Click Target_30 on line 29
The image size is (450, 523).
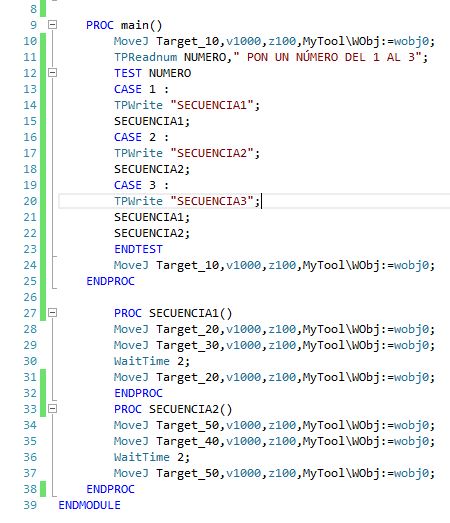tap(188, 346)
